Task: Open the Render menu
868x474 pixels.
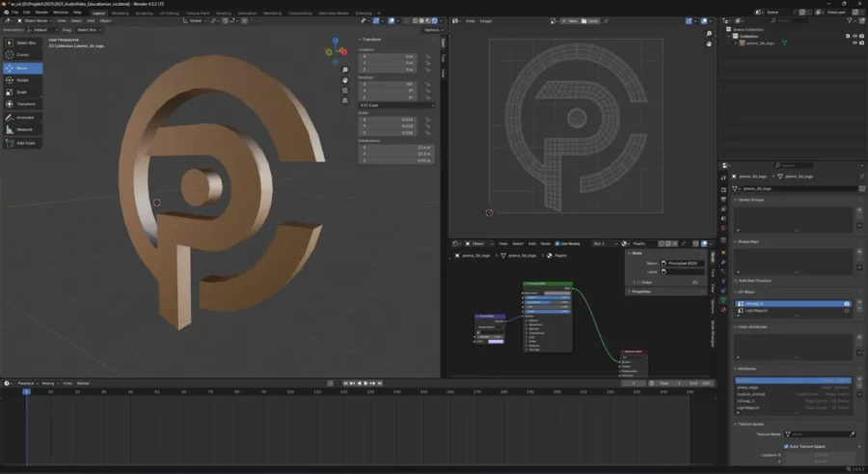Action: click(41, 12)
